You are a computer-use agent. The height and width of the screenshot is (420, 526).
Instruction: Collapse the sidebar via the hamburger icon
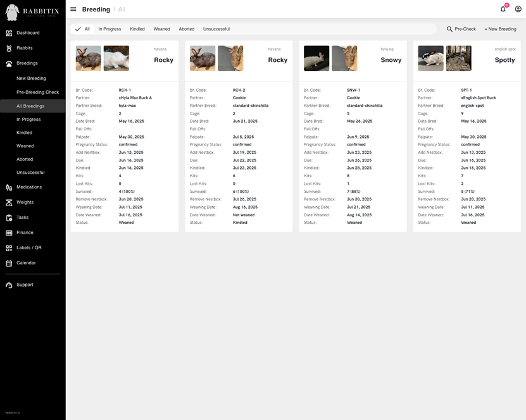72,8
